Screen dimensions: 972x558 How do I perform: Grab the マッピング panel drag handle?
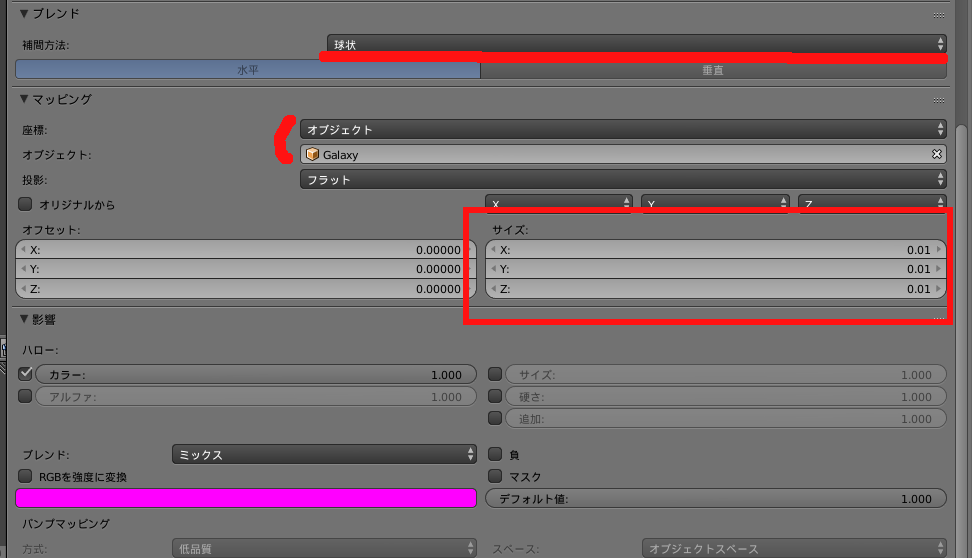(939, 100)
